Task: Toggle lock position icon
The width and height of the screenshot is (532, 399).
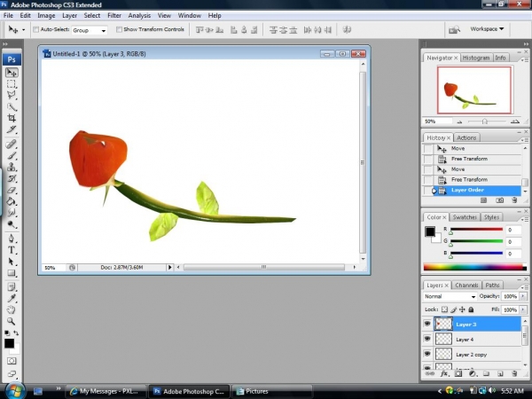Action: pyautogui.click(x=462, y=309)
